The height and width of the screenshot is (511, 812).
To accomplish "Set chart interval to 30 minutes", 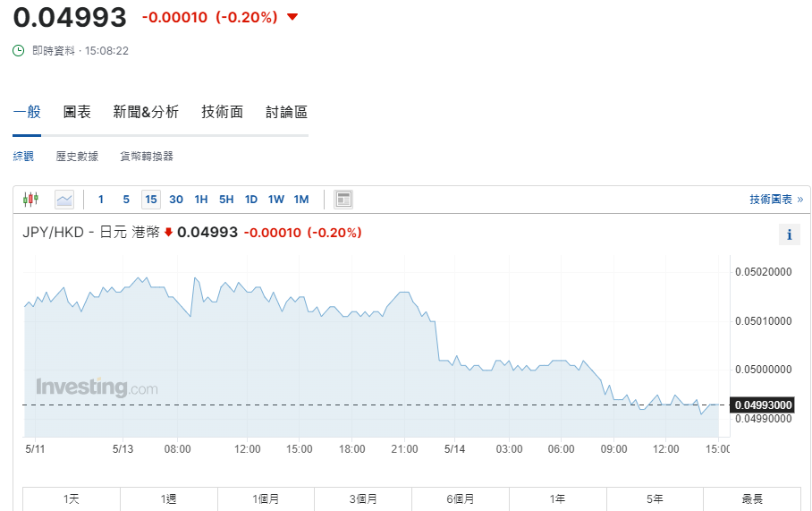I will (176, 200).
